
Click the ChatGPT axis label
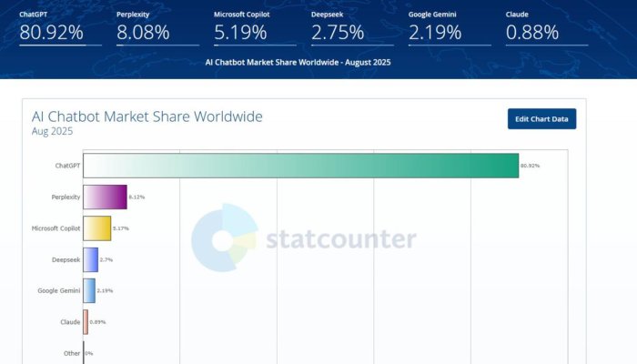click(67, 166)
